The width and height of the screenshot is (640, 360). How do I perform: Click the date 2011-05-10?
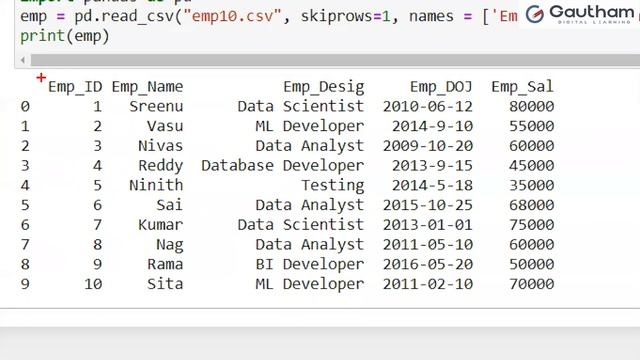(428, 244)
